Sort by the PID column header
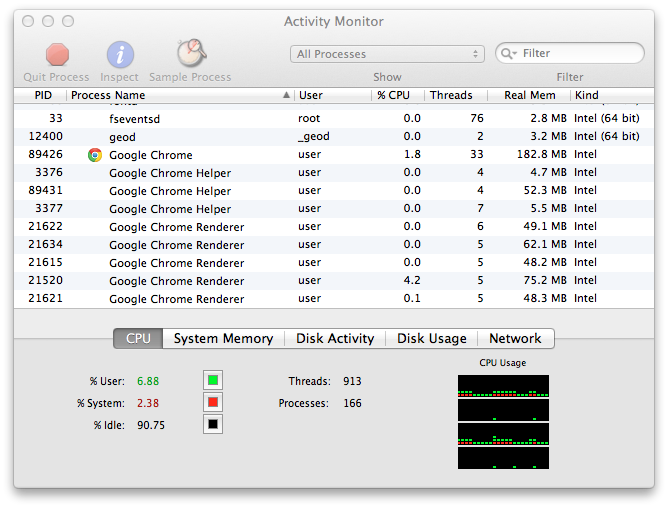 [x=43, y=95]
